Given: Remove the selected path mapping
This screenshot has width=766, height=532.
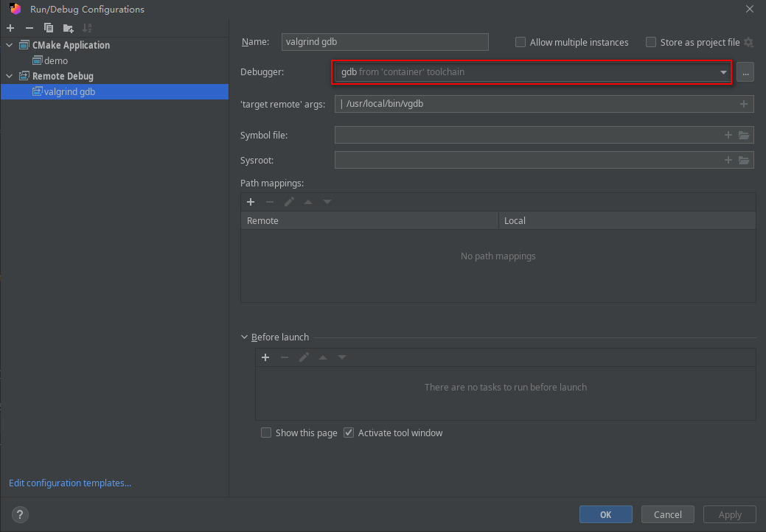Looking at the screenshot, I should pos(270,202).
